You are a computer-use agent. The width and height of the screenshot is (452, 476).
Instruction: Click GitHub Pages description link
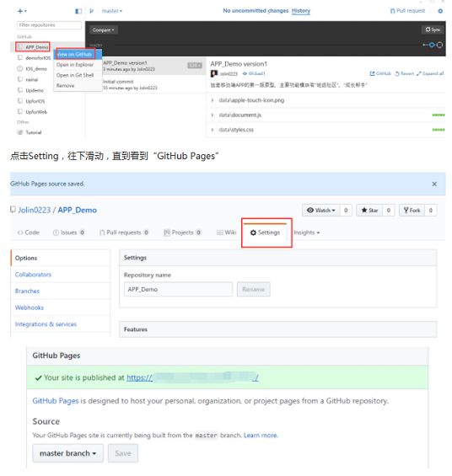(56, 401)
